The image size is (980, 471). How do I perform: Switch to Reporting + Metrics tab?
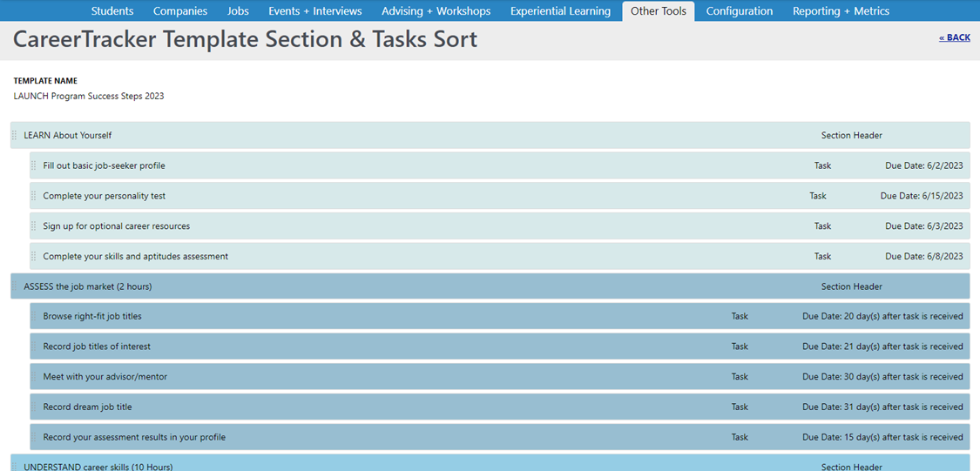point(841,10)
